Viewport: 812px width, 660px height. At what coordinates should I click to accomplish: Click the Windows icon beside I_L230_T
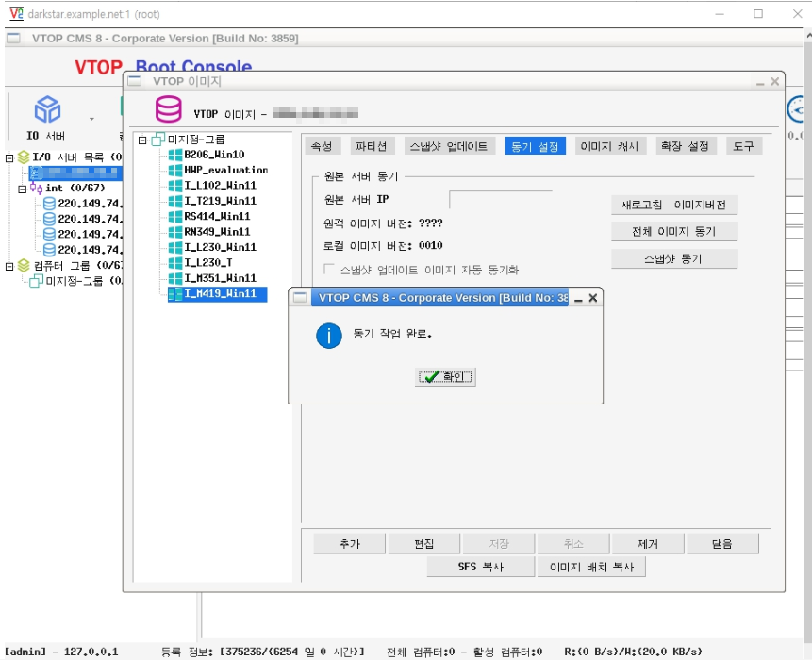point(175,263)
